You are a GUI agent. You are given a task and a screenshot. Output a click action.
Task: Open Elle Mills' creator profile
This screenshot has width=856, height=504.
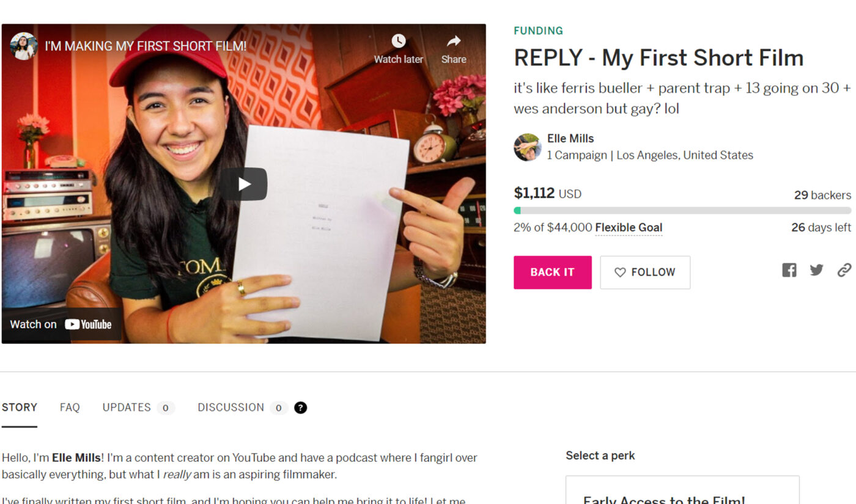pyautogui.click(x=570, y=138)
